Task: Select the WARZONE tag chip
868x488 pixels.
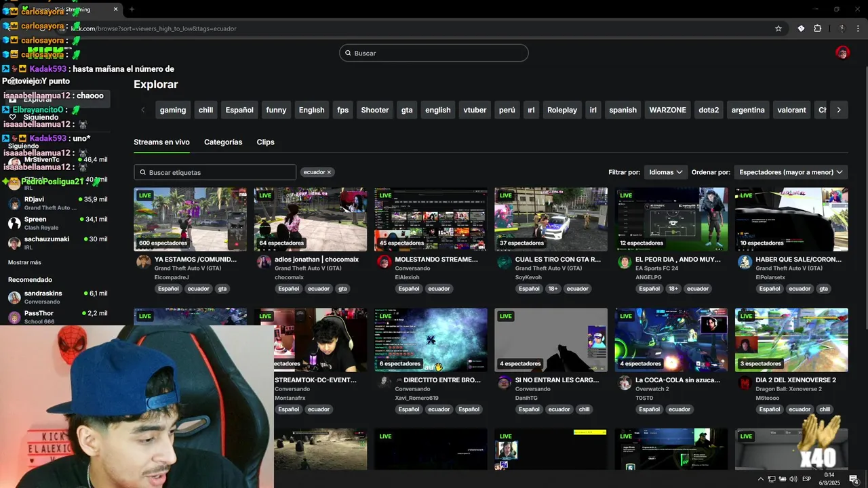Action: click(668, 110)
